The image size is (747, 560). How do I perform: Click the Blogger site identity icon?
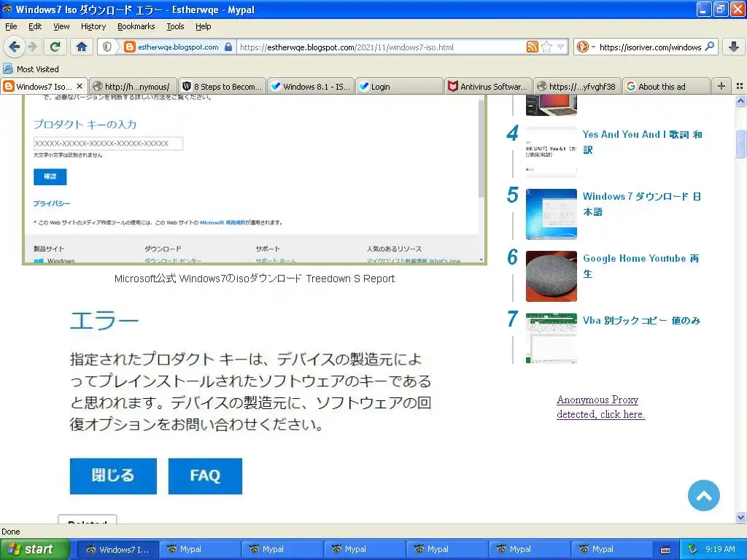pos(129,47)
